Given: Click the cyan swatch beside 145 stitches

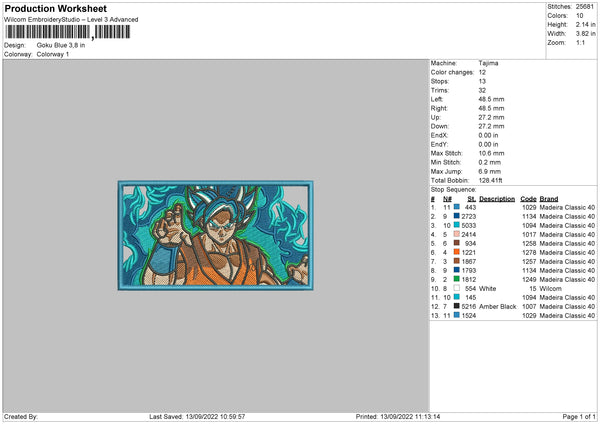Looking at the screenshot, I should point(457,297).
